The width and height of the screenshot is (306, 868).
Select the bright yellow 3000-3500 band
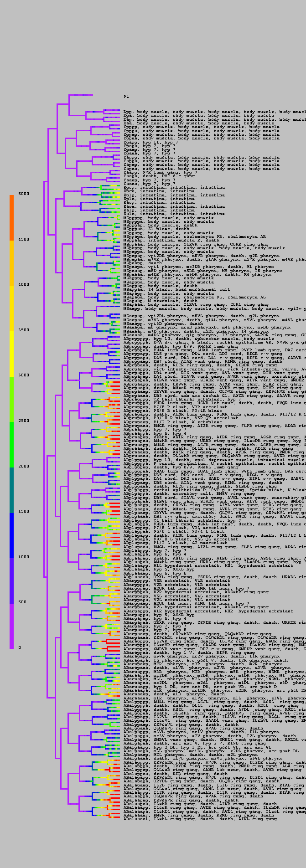(x=12, y=354)
